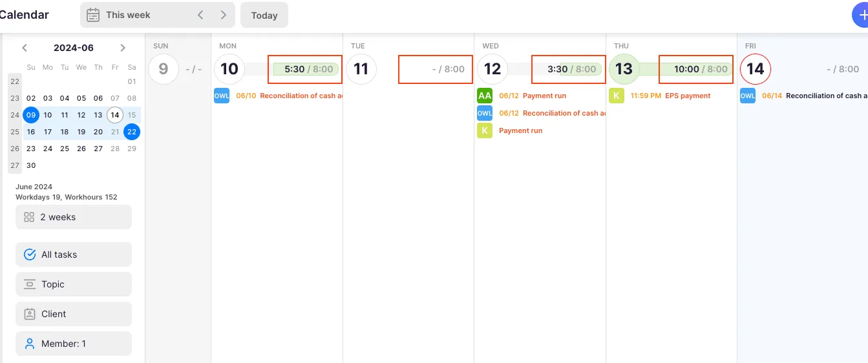Image resolution: width=868 pixels, height=363 pixels.
Task: Go to the next week
Action: pos(224,15)
